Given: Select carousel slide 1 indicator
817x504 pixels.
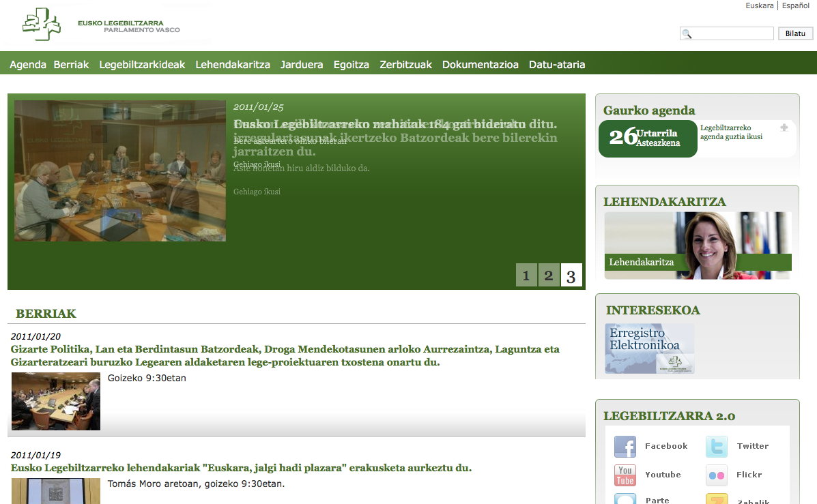Looking at the screenshot, I should coord(526,276).
